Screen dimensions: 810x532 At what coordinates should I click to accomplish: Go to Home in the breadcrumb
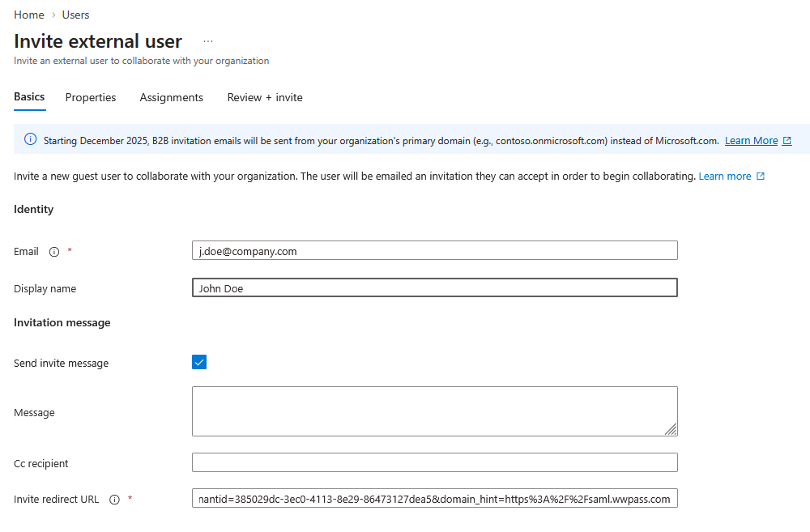[29, 15]
